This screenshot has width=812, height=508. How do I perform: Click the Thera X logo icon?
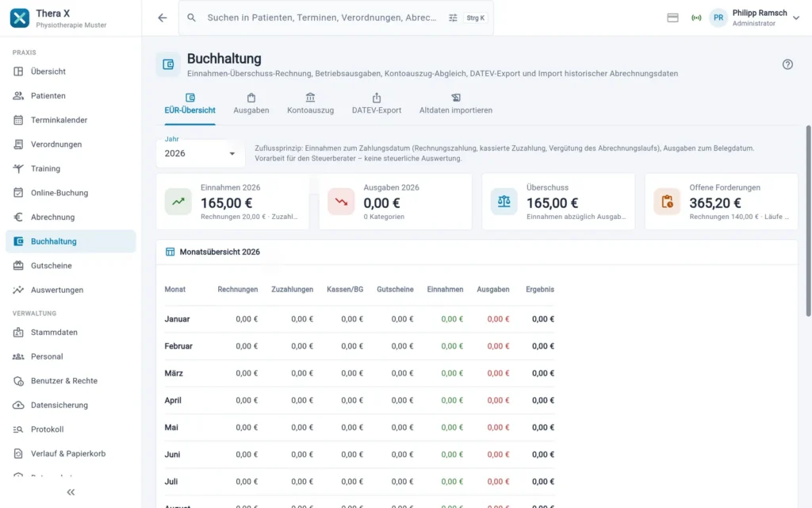coord(20,17)
